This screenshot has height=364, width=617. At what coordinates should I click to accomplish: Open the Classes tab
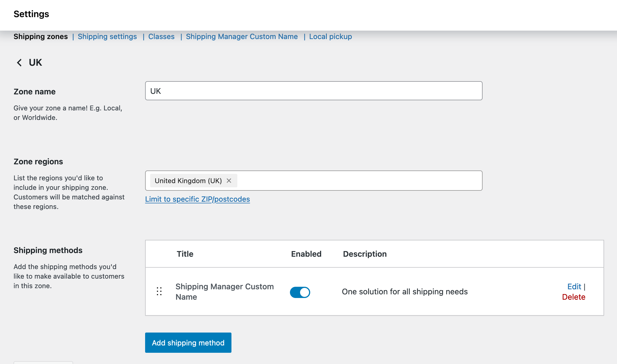[x=161, y=37]
